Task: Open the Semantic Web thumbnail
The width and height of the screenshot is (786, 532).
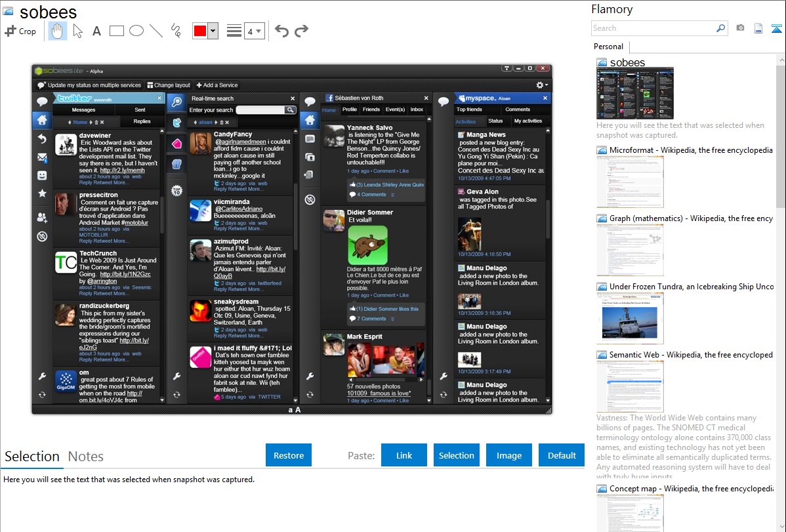Action: click(x=630, y=386)
